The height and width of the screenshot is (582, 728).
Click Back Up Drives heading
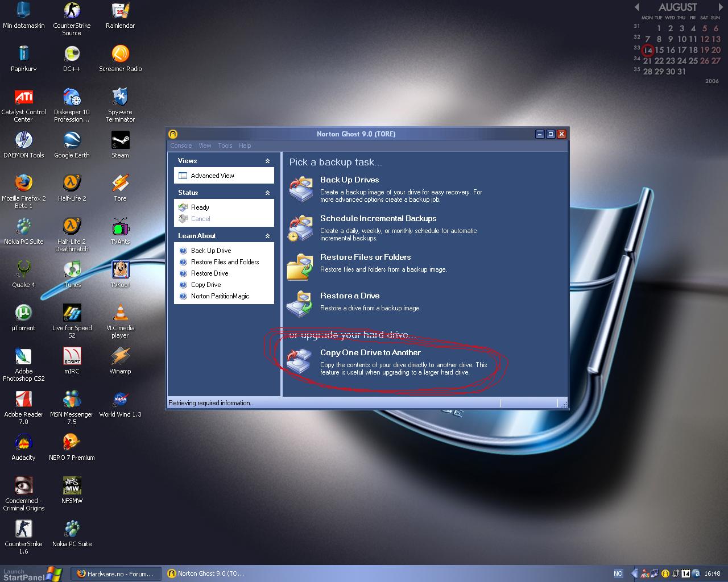(349, 180)
